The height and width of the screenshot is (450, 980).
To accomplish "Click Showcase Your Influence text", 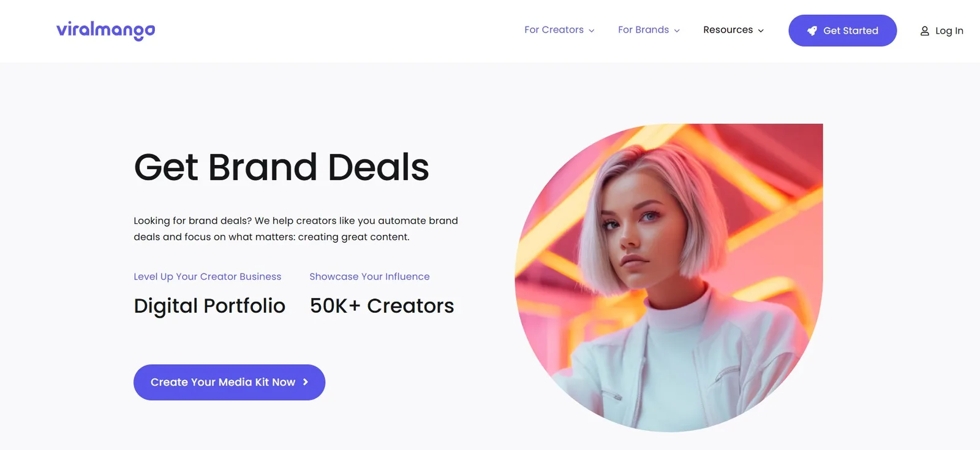I will click(369, 276).
